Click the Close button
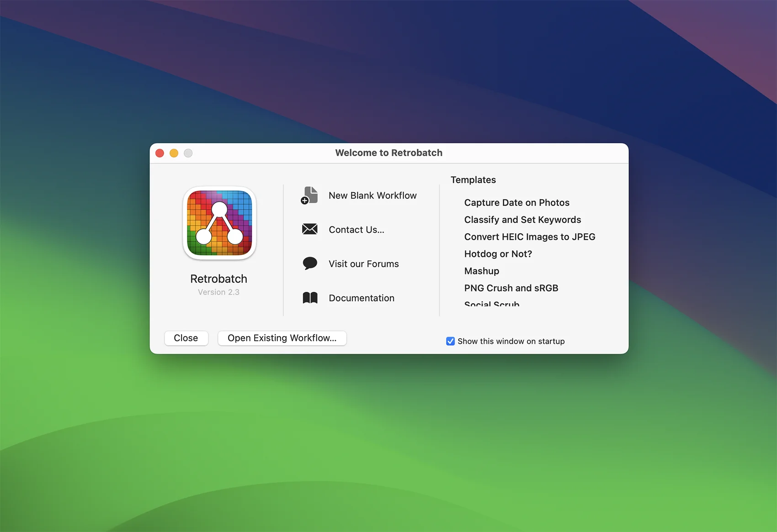Screen dimensions: 777x532 [186, 338]
